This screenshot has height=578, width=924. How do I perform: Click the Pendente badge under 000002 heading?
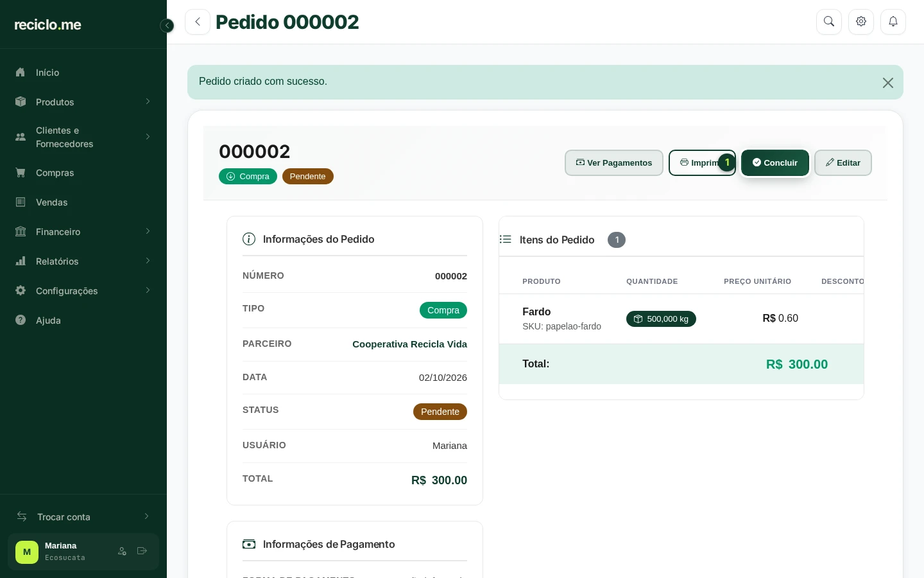point(308,177)
